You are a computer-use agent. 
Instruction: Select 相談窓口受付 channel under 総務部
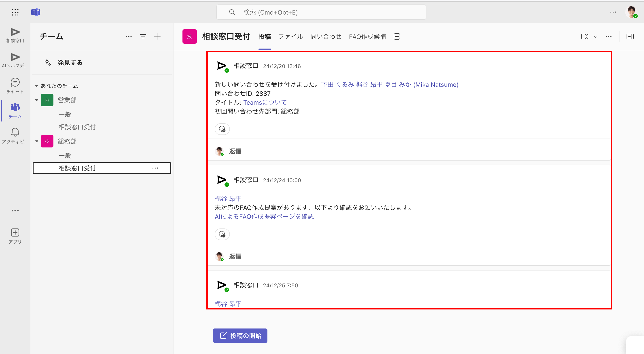(x=102, y=168)
